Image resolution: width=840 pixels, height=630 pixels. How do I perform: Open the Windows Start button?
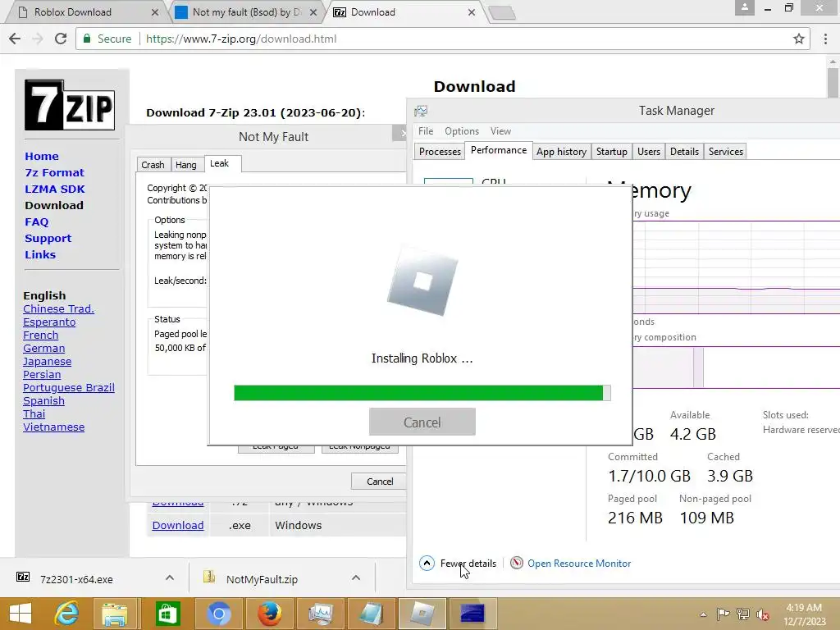(21, 614)
